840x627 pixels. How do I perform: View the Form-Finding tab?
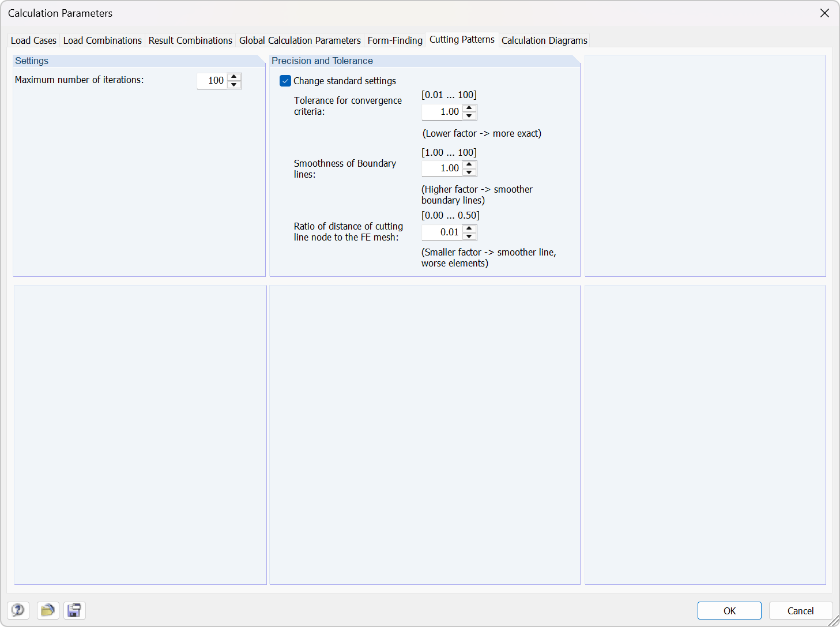click(x=394, y=40)
